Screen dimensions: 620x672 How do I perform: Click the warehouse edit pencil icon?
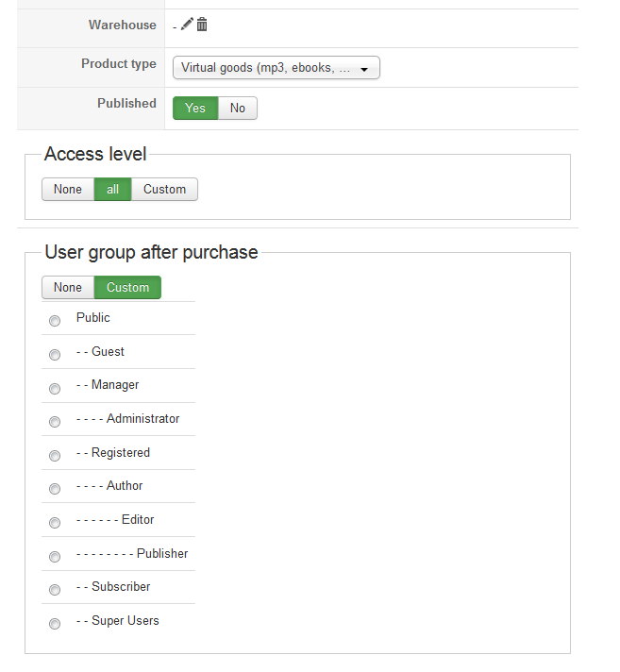point(187,25)
